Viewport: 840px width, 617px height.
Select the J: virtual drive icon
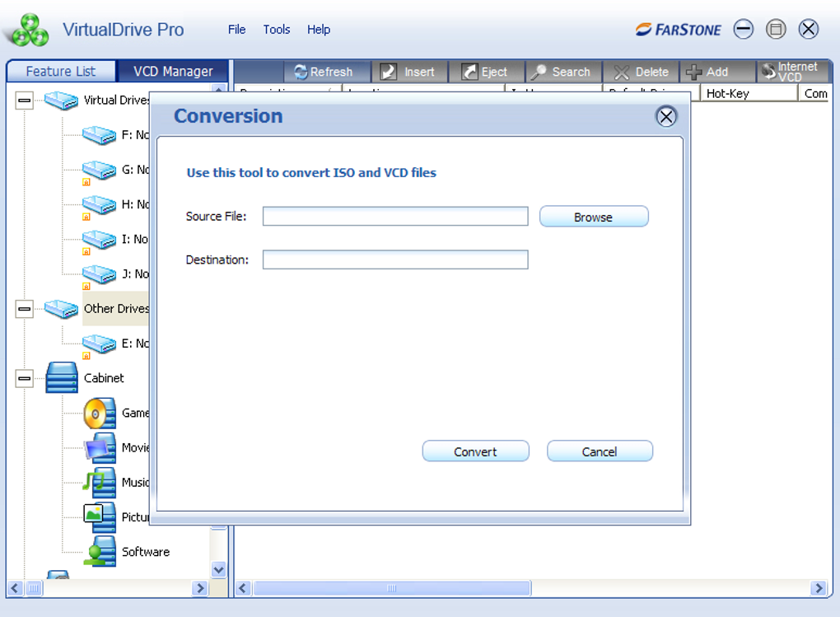99,275
